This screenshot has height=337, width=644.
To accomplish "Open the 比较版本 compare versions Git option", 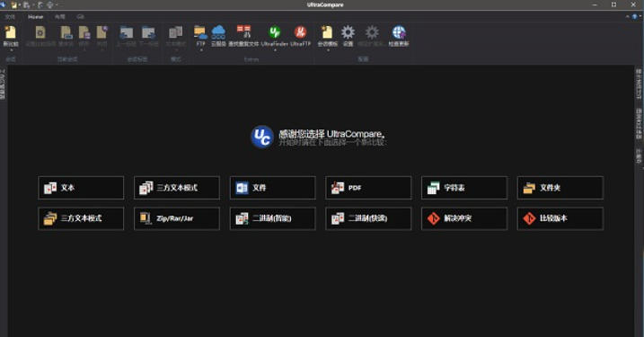I will coord(560,218).
